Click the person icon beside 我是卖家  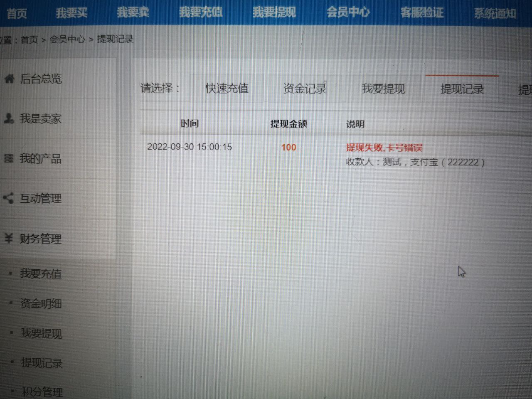pos(9,118)
